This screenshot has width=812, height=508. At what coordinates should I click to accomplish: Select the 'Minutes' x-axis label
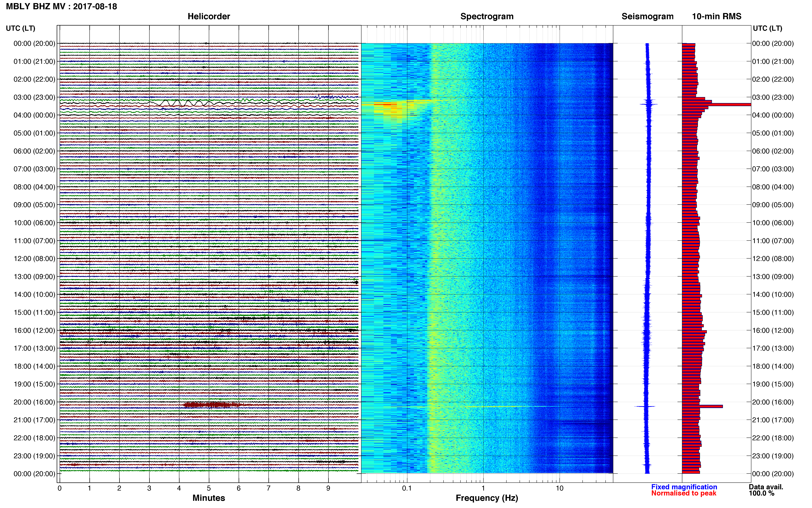pyautogui.click(x=209, y=498)
